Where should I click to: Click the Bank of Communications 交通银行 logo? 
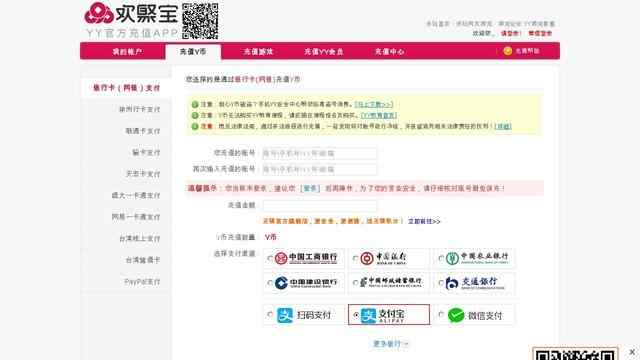click(x=475, y=282)
